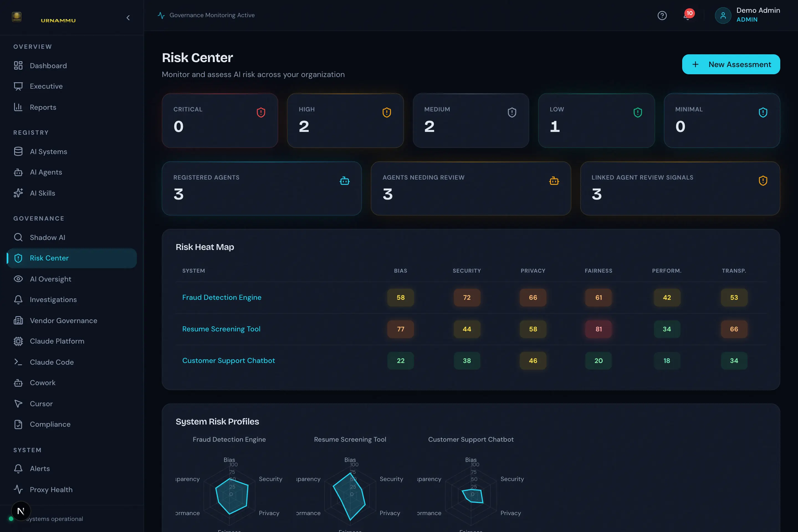
Task: Collapse the sidebar with the chevron arrow
Action: click(128, 18)
